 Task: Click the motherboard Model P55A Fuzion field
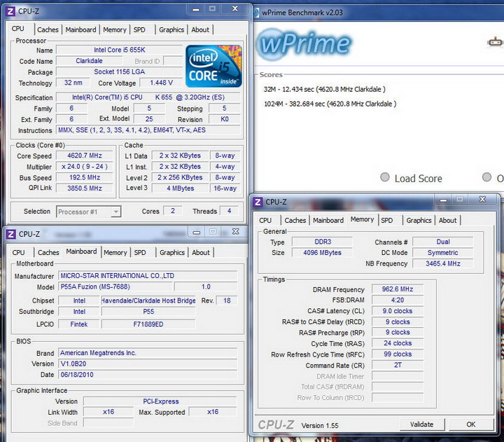115,286
